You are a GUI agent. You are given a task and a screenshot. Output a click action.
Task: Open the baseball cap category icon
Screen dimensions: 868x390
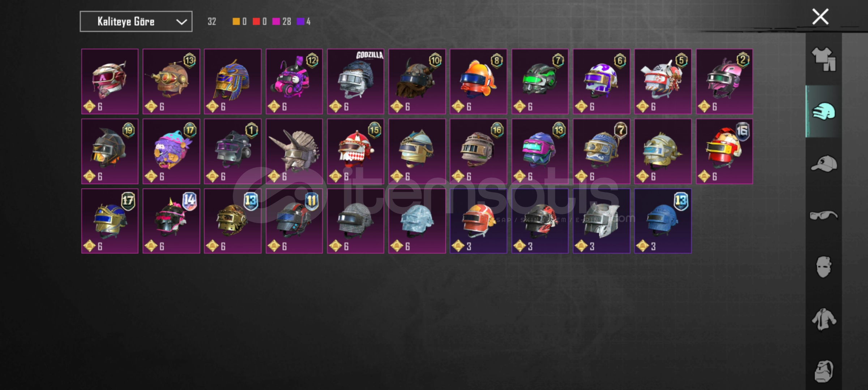coord(824,164)
